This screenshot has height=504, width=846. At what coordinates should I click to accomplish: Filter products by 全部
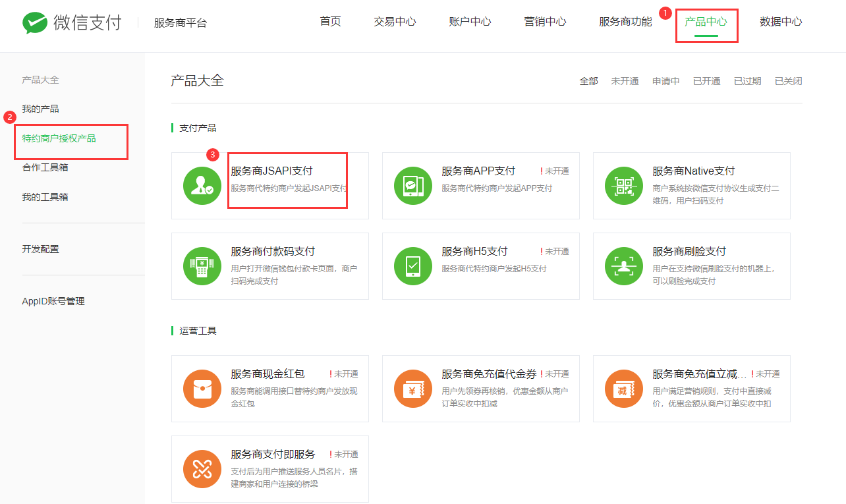(x=588, y=81)
